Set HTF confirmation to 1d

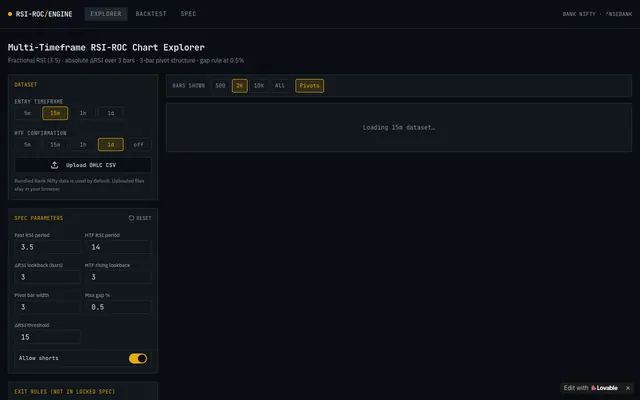111,144
